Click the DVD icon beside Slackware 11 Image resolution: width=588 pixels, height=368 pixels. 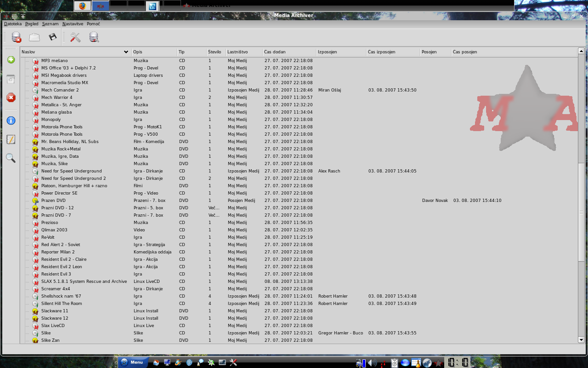[35, 311]
